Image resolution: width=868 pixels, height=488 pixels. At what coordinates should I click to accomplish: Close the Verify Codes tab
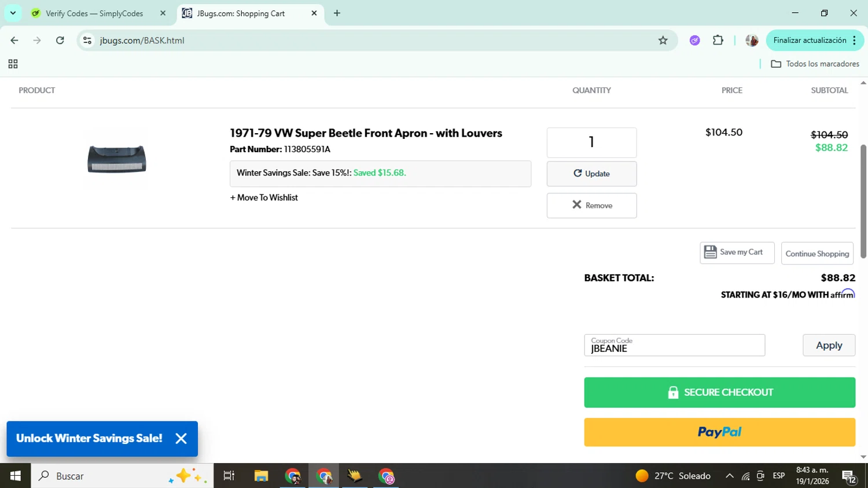click(x=163, y=13)
